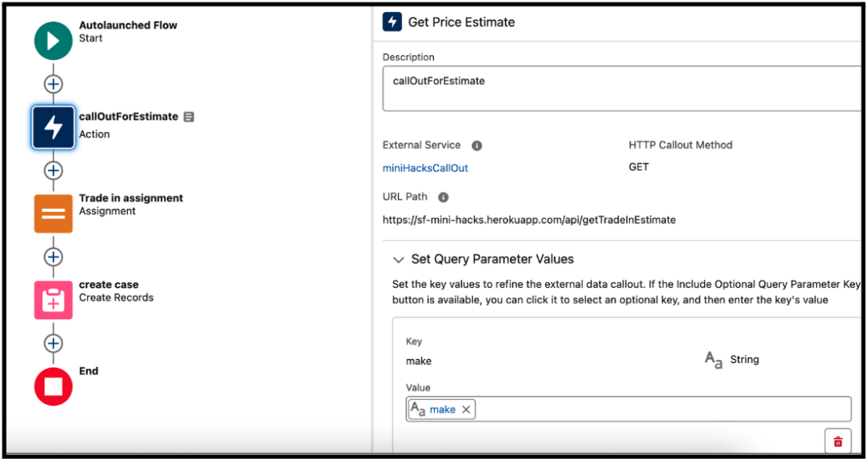Open the Trade in assignment element
The image size is (868, 459).
[x=53, y=214]
